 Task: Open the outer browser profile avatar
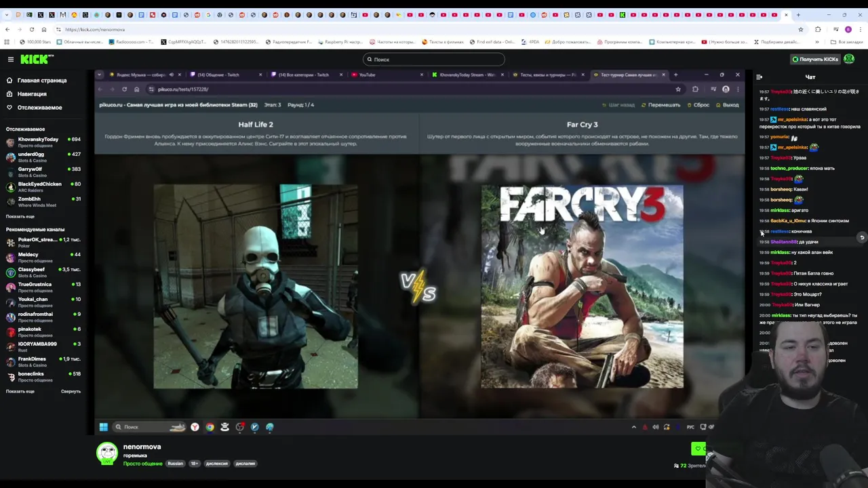coord(848,30)
